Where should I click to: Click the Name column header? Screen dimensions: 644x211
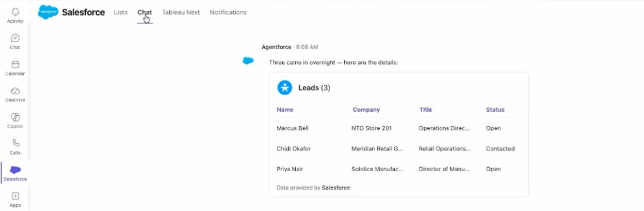pyautogui.click(x=285, y=110)
